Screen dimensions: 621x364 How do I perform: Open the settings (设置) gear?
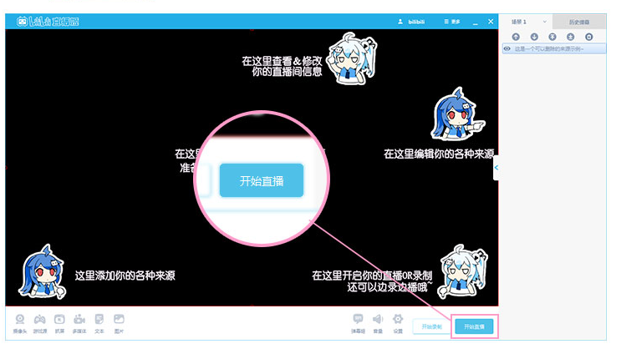[398, 321]
